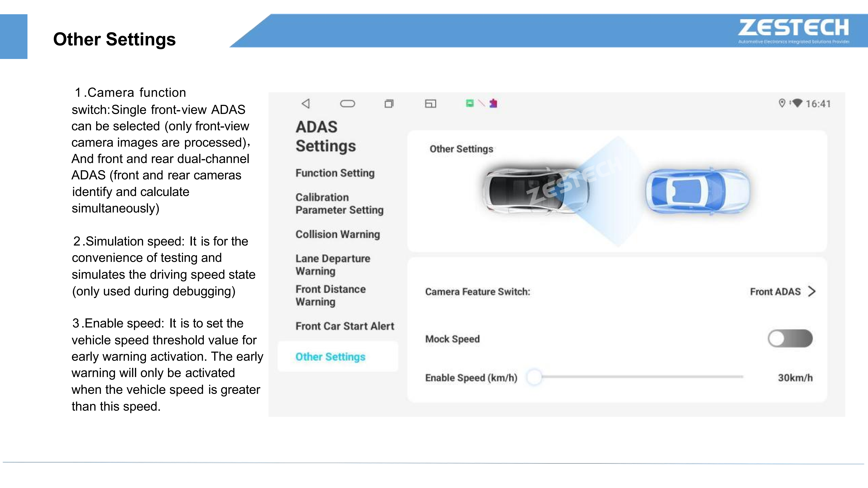
Task: Click the blue car illustration image
Action: click(697, 191)
